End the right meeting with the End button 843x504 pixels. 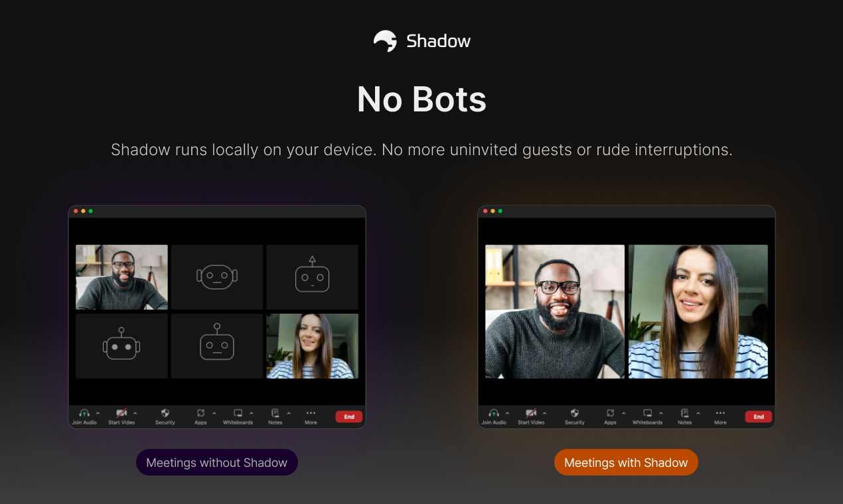[x=758, y=416]
